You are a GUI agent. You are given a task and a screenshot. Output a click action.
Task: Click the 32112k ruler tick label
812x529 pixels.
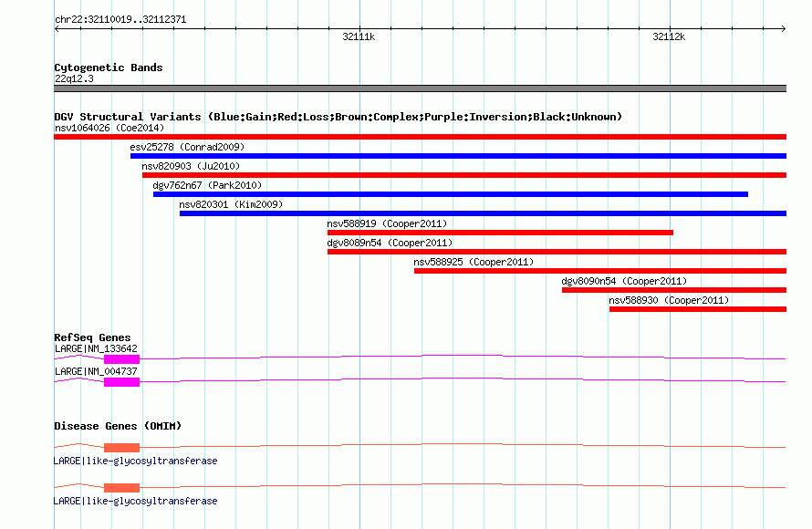[669, 36]
